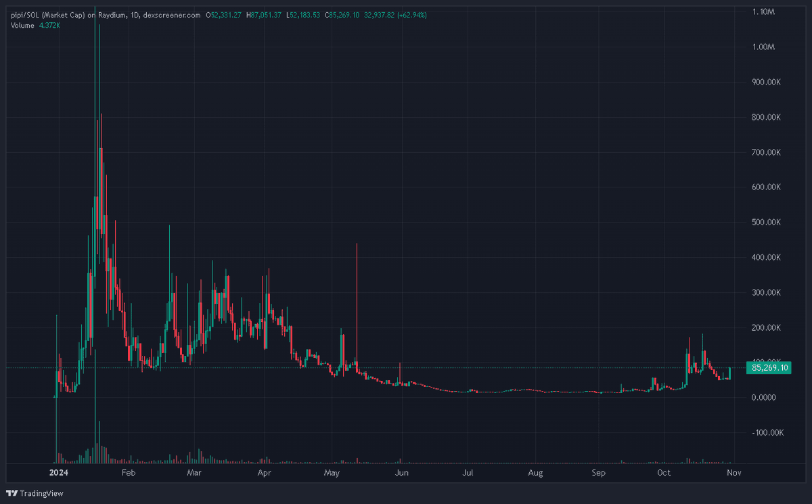
Task: Click the Sep time axis label
Action: click(x=599, y=473)
